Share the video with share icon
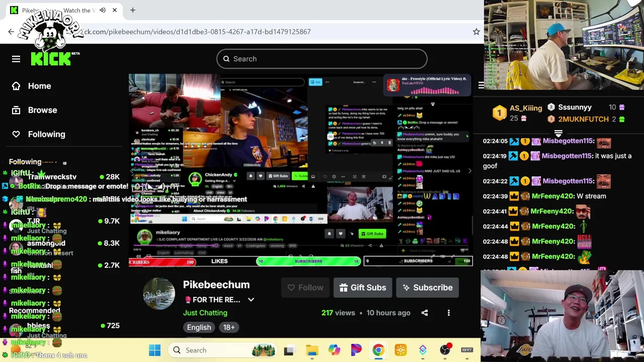 [425, 313]
